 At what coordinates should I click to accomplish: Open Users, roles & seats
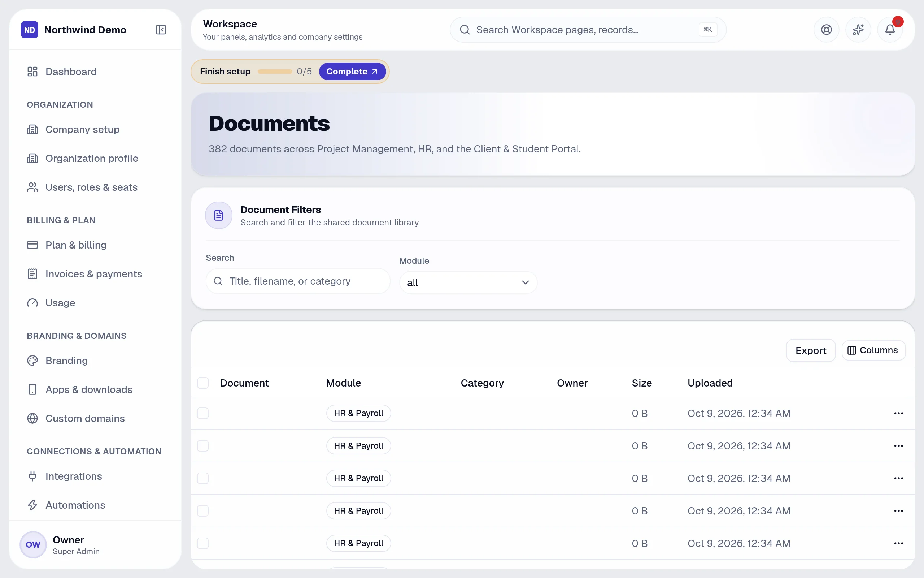click(x=95, y=187)
